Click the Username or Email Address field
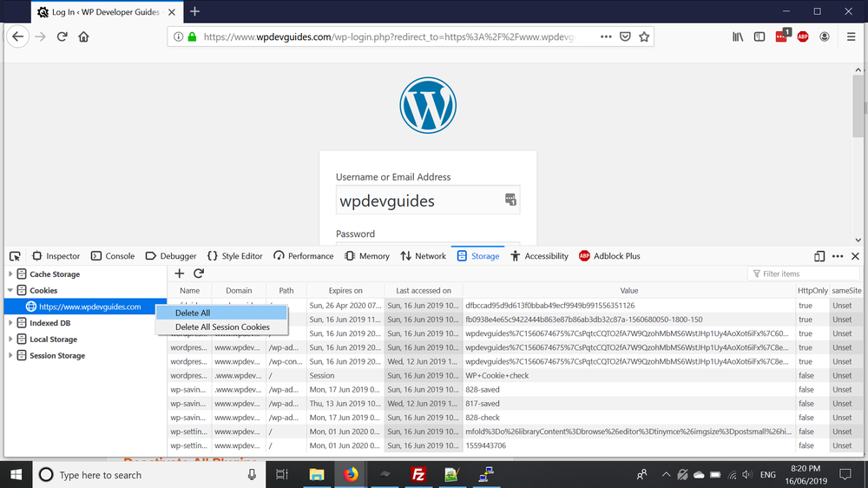This screenshot has height=488, width=868. click(428, 200)
